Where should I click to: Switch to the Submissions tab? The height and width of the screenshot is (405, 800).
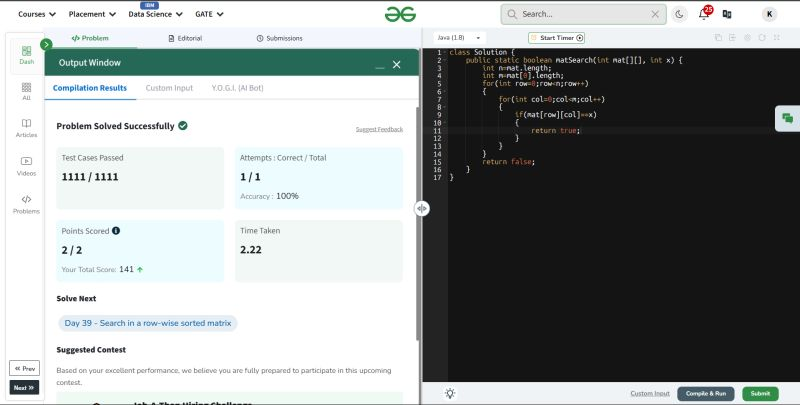(280, 38)
